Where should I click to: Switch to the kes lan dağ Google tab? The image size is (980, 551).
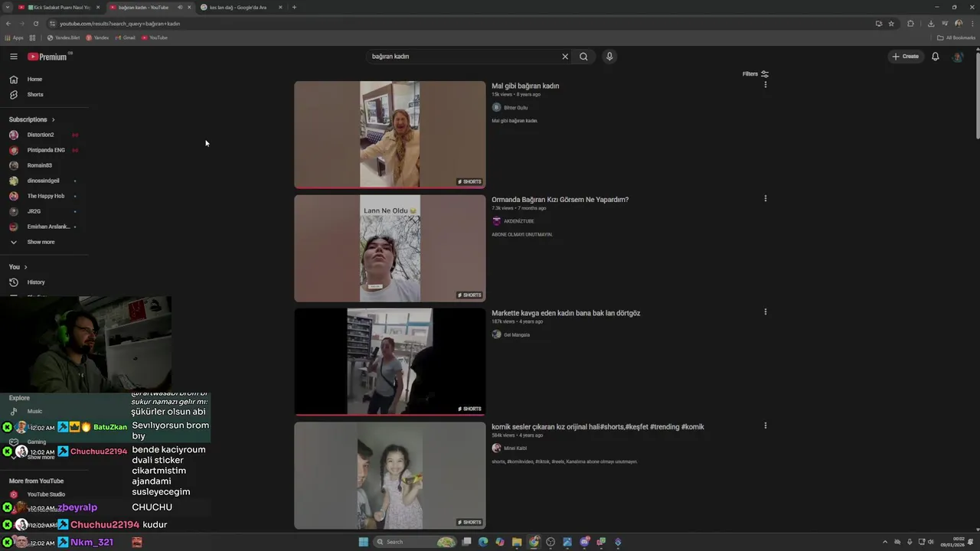click(x=241, y=7)
